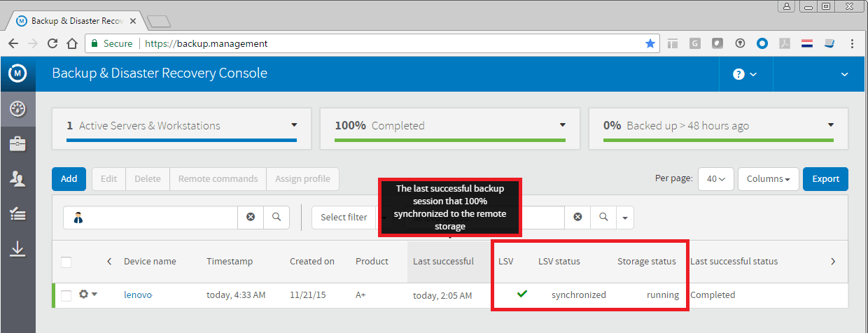868x333 pixels.
Task: Clear the right-hand search field with X icon
Action: tap(577, 218)
